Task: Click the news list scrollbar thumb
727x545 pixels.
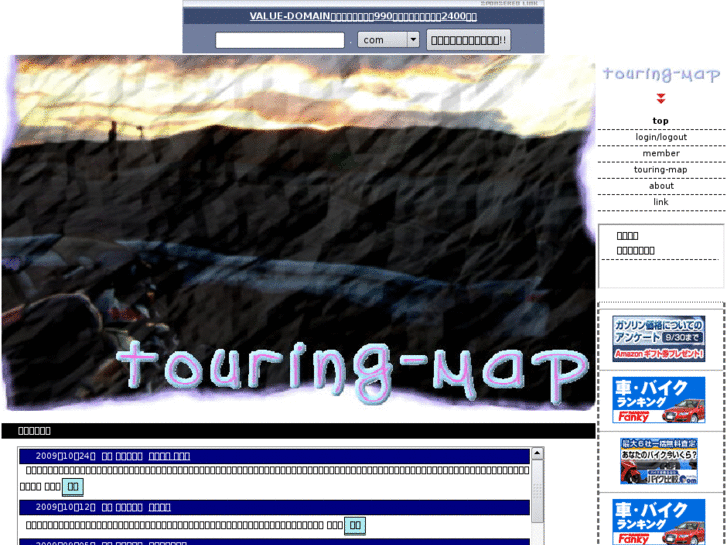Action: click(537, 491)
